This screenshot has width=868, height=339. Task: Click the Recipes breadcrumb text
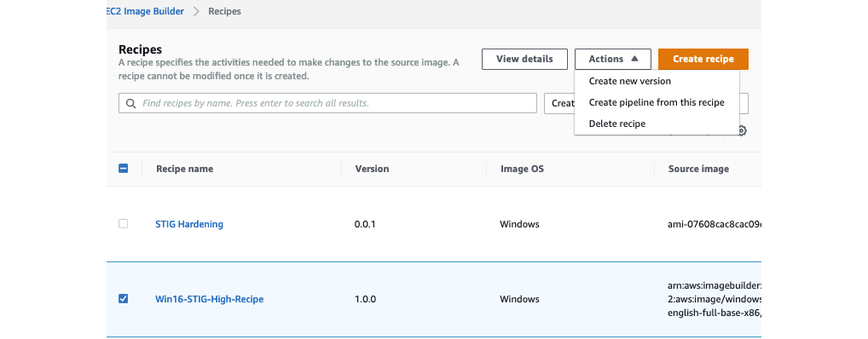point(225,11)
